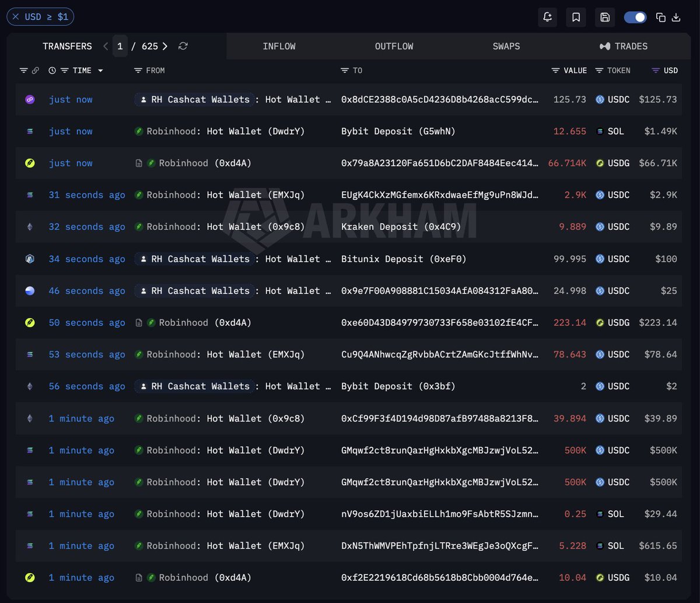Image resolution: width=700 pixels, height=603 pixels.
Task: Switch to the INFLOW tab
Action: click(279, 46)
